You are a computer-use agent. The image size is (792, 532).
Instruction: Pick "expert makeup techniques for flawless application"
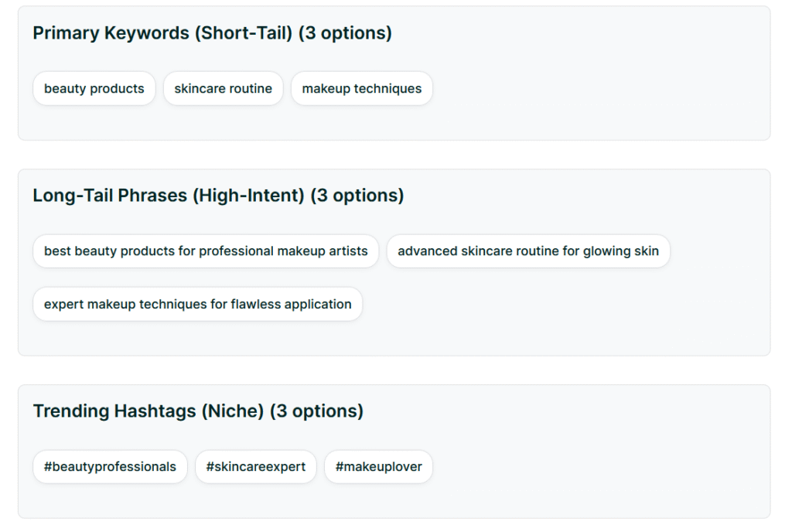[x=197, y=304]
